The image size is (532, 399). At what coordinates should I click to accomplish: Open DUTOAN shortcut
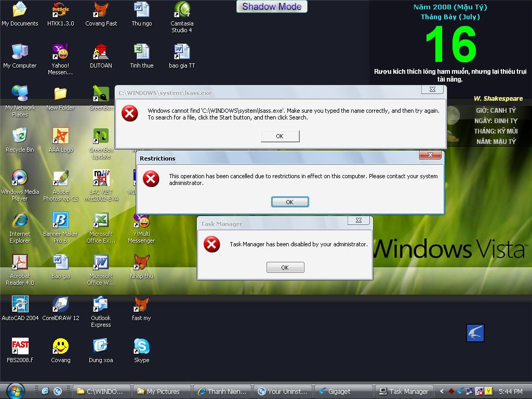pyautogui.click(x=101, y=56)
